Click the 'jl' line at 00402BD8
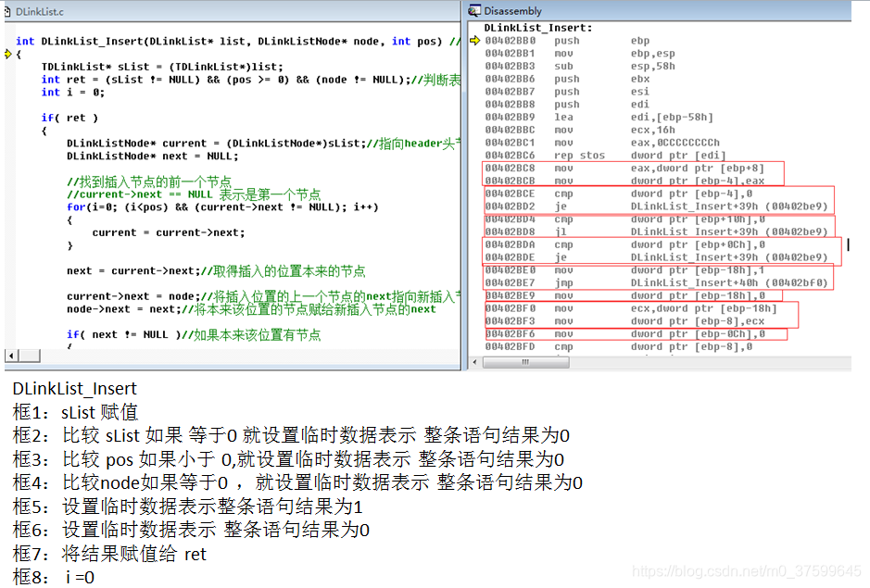The height and width of the screenshot is (588, 870). click(656, 231)
